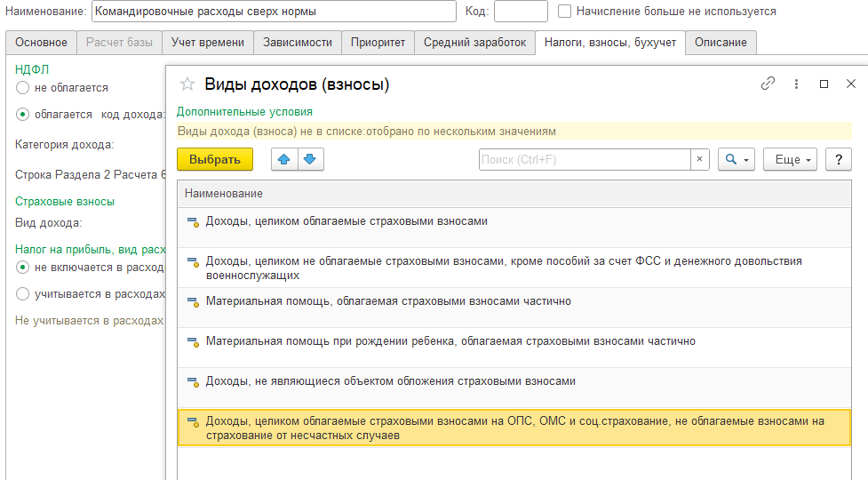Add dialog to favorites with star icon
This screenshot has height=480, width=868.
point(187,84)
